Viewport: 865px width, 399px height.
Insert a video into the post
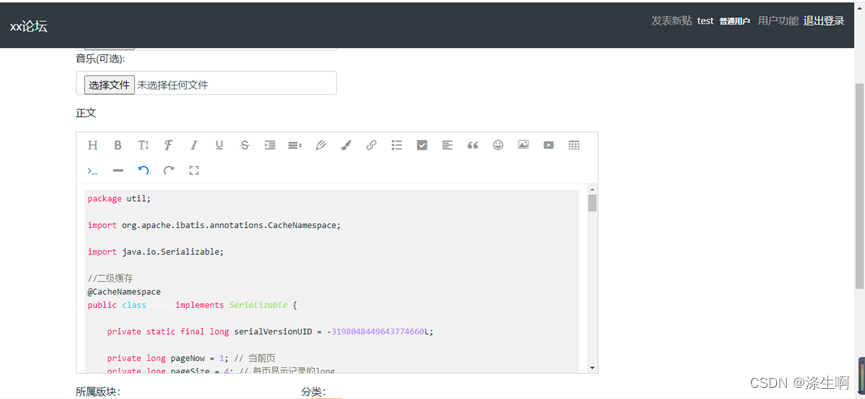click(x=548, y=145)
